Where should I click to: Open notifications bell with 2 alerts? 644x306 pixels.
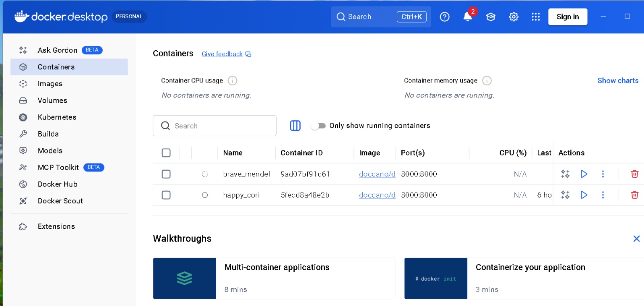[468, 17]
